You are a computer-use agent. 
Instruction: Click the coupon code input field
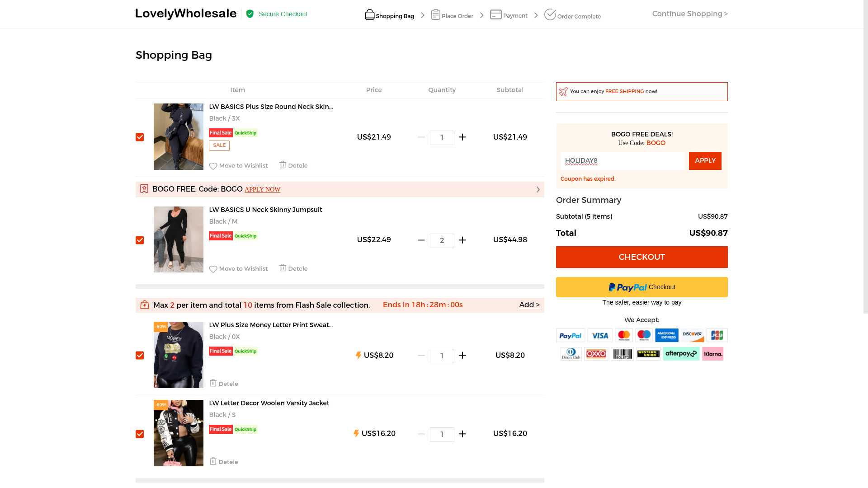pyautogui.click(x=622, y=161)
